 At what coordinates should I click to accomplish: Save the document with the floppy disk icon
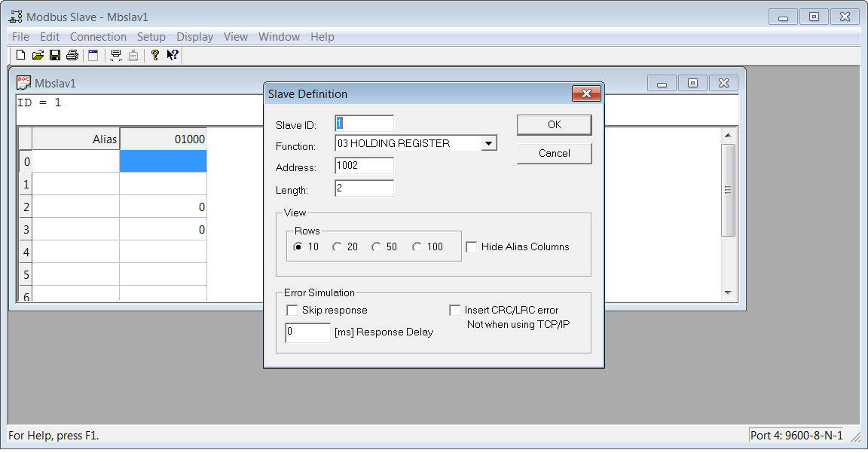(x=55, y=55)
